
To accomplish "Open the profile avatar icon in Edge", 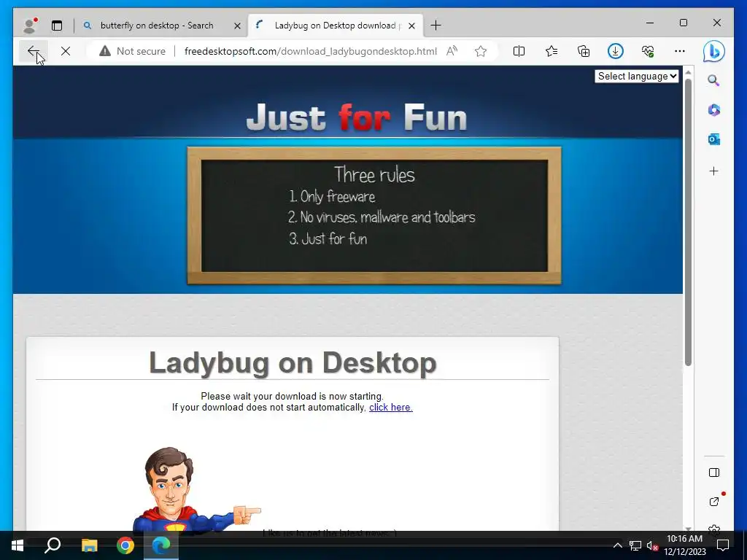I will 30,26.
